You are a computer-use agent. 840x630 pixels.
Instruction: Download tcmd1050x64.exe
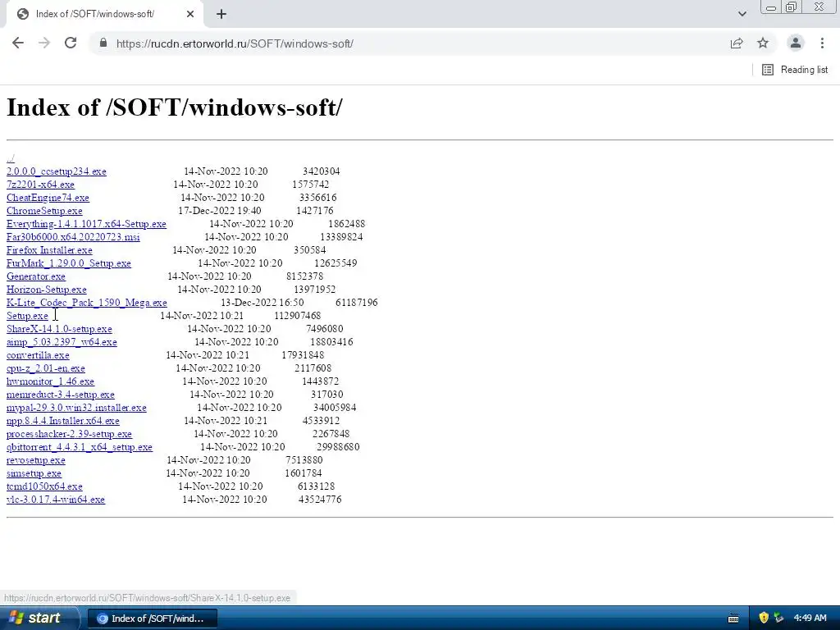(44, 486)
